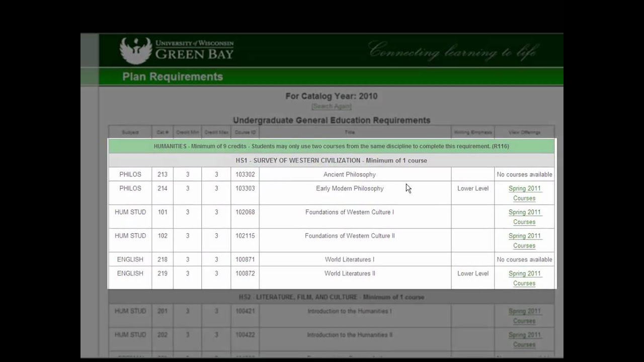This screenshot has height=362, width=644.
Task: Click the World Literatures II title
Action: 350,274
